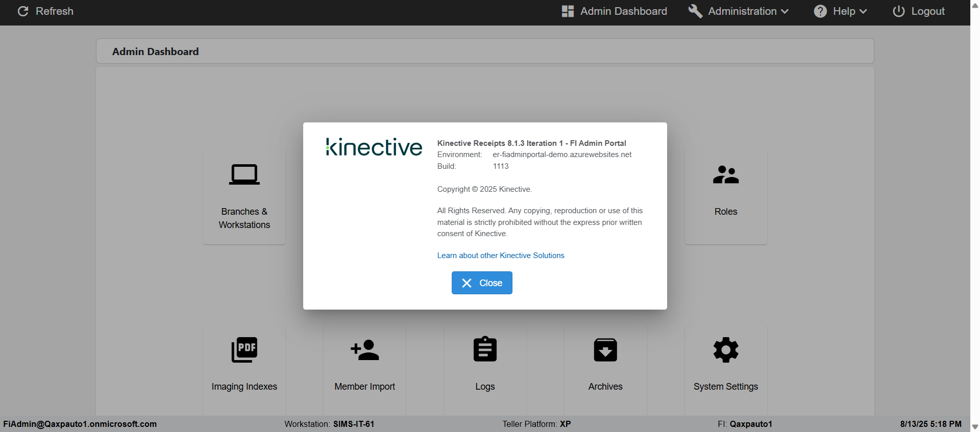Click the Refresh circular arrow icon
Image resolution: width=980 pixels, height=432 pixels.
tap(23, 11)
